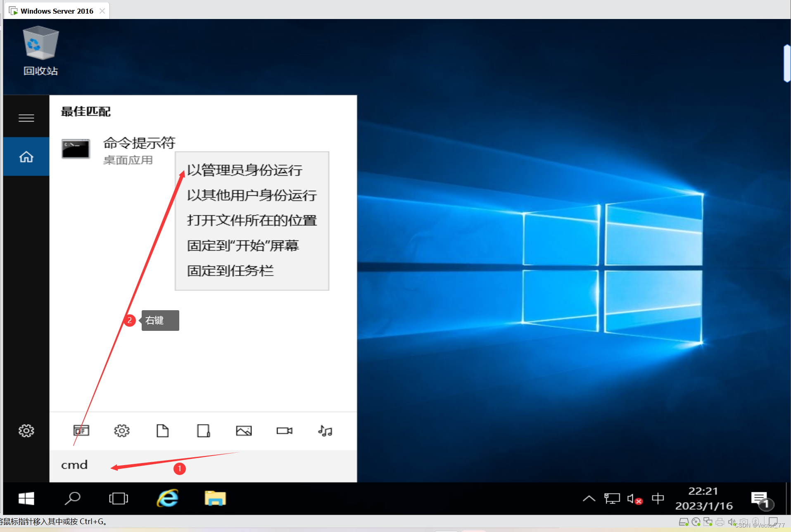This screenshot has height=532, width=791.
Task: Open the settings gear in the search sidebar
Action: click(x=26, y=431)
